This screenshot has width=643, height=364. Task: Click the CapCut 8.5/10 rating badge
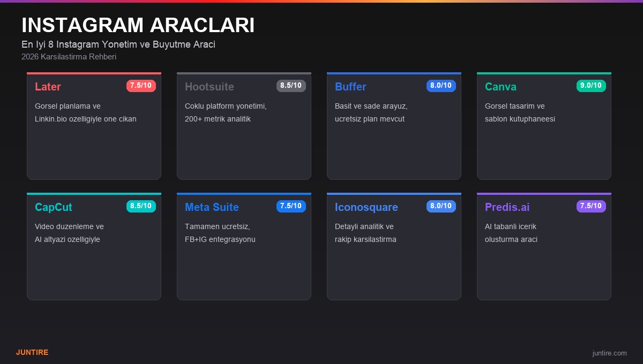click(141, 206)
